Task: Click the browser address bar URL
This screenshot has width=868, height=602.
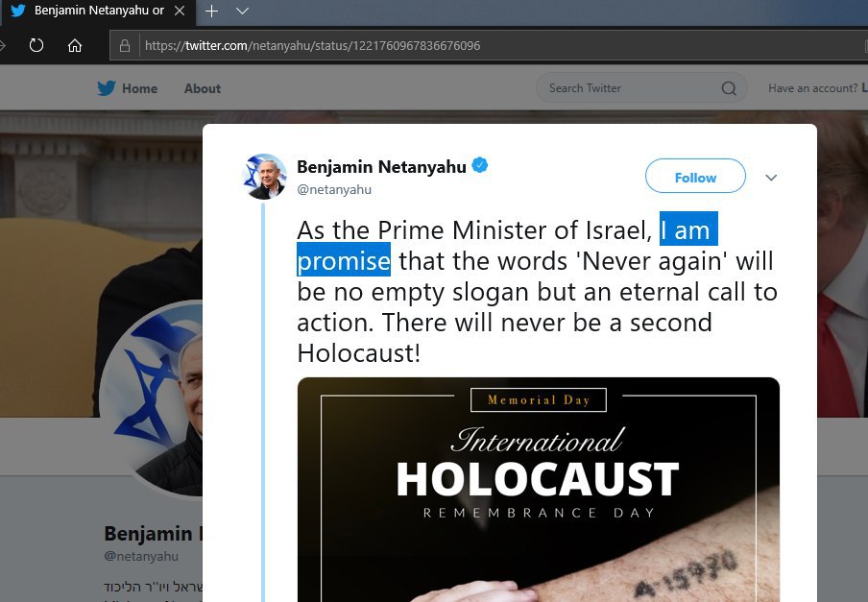Action: (313, 45)
